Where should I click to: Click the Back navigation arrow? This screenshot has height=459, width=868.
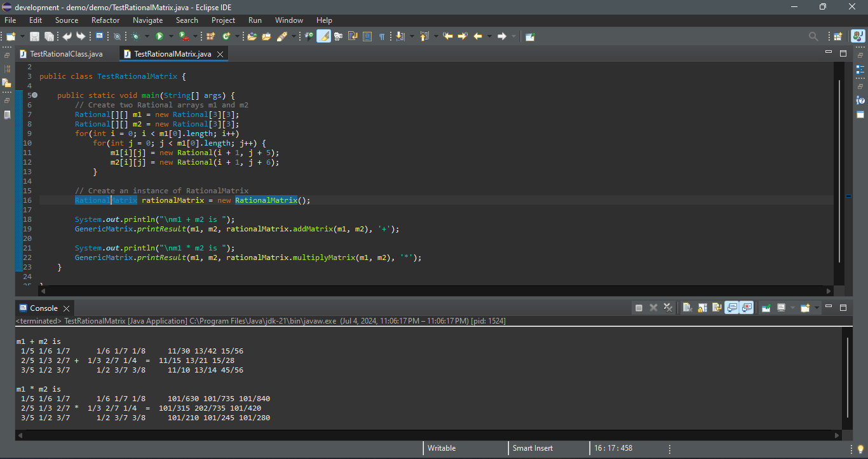pyautogui.click(x=478, y=36)
